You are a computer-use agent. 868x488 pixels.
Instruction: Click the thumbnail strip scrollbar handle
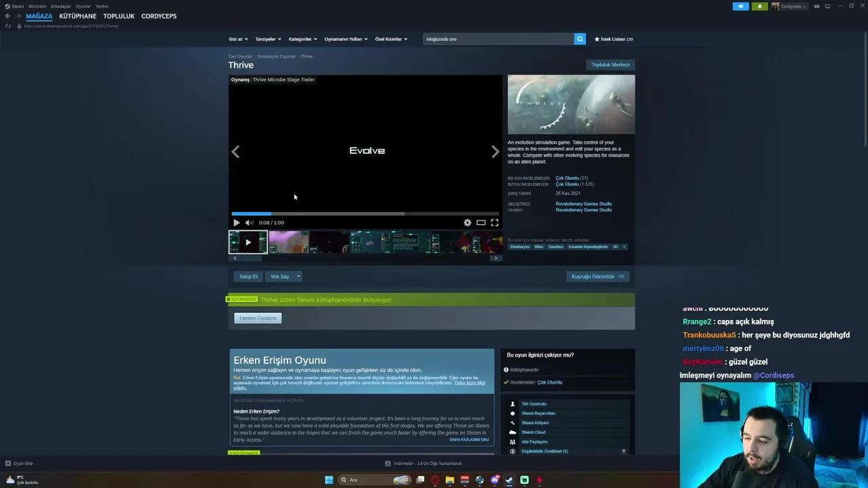[x=252, y=258]
